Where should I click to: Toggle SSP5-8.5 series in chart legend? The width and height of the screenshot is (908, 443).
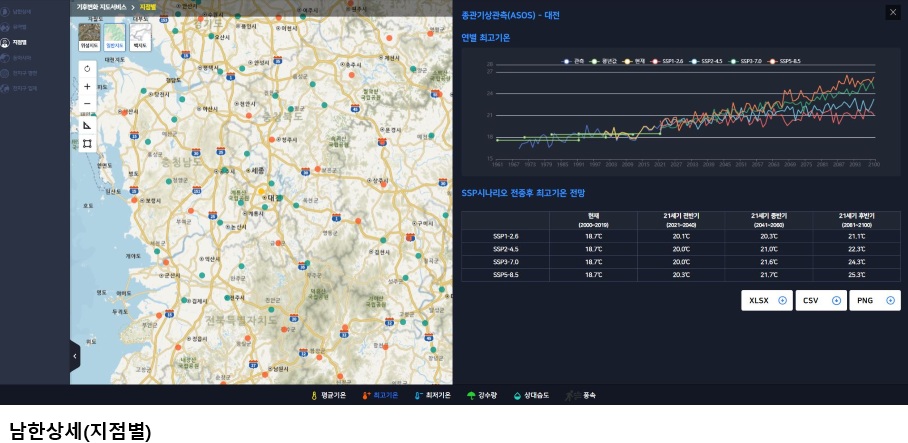pyautogui.click(x=785, y=61)
